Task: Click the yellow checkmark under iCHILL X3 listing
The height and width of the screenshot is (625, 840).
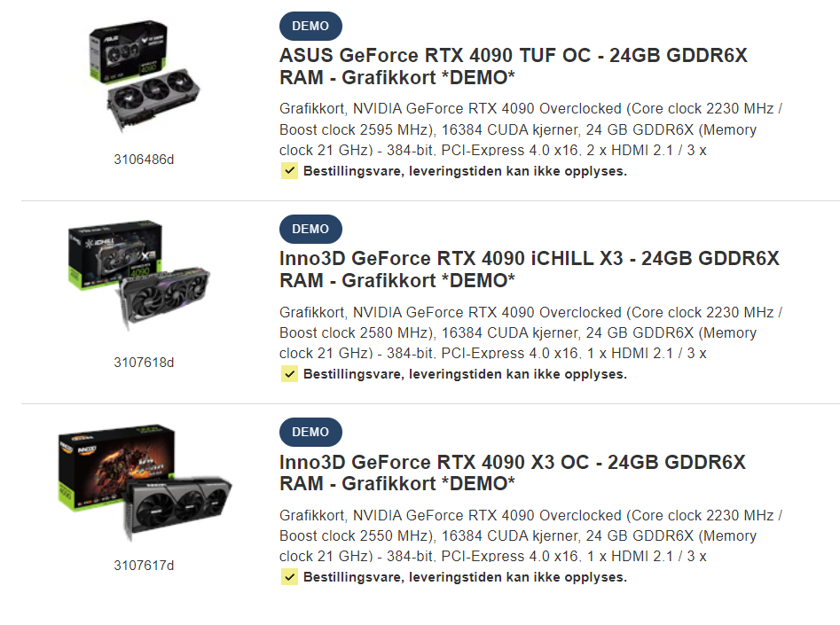Action: tap(289, 374)
